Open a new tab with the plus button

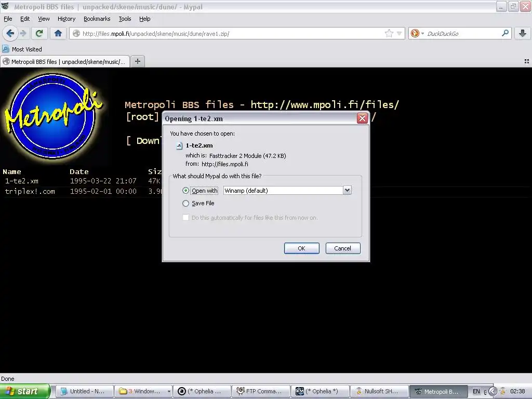138,61
